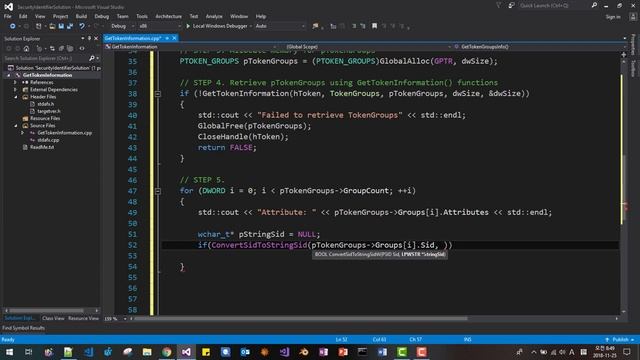
Task: Open the Edit menu
Action: click(x=23, y=16)
